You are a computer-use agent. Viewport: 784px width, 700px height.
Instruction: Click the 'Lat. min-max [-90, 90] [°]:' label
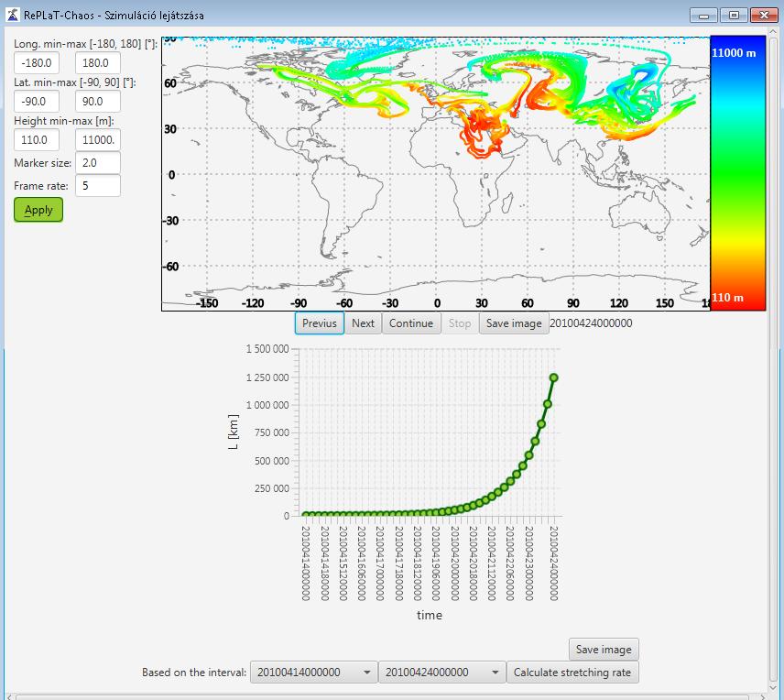75,82
